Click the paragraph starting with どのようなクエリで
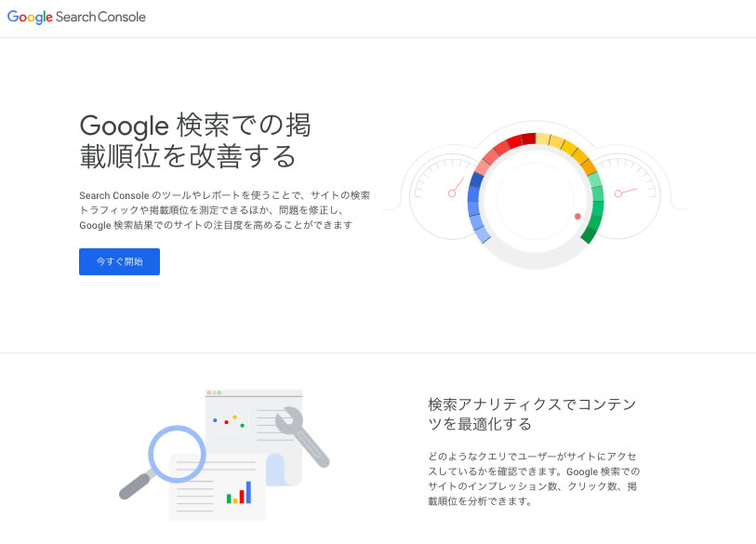 pyautogui.click(x=533, y=479)
